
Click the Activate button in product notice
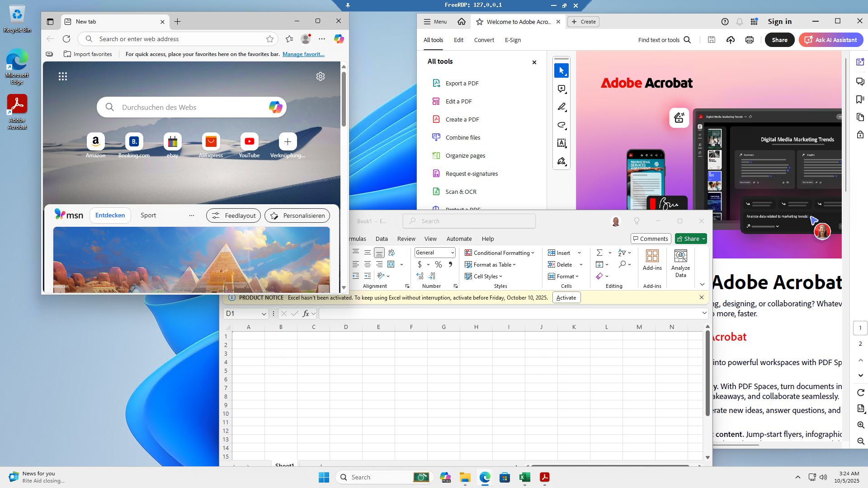[566, 297]
